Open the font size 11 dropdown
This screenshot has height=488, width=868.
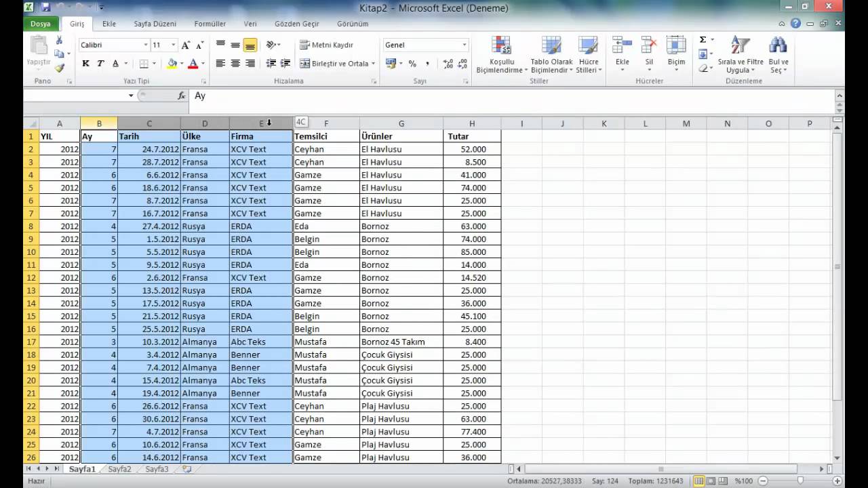173,45
